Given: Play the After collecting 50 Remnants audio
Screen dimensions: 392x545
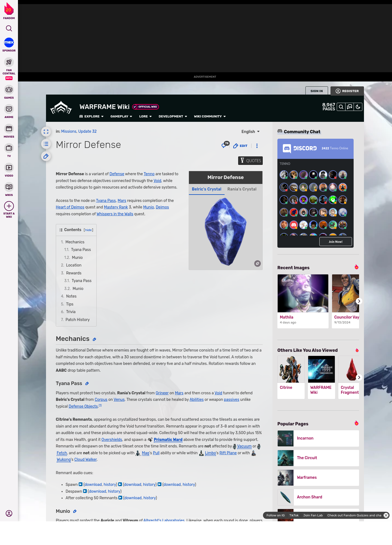Looking at the screenshot, I should click(x=120, y=498).
